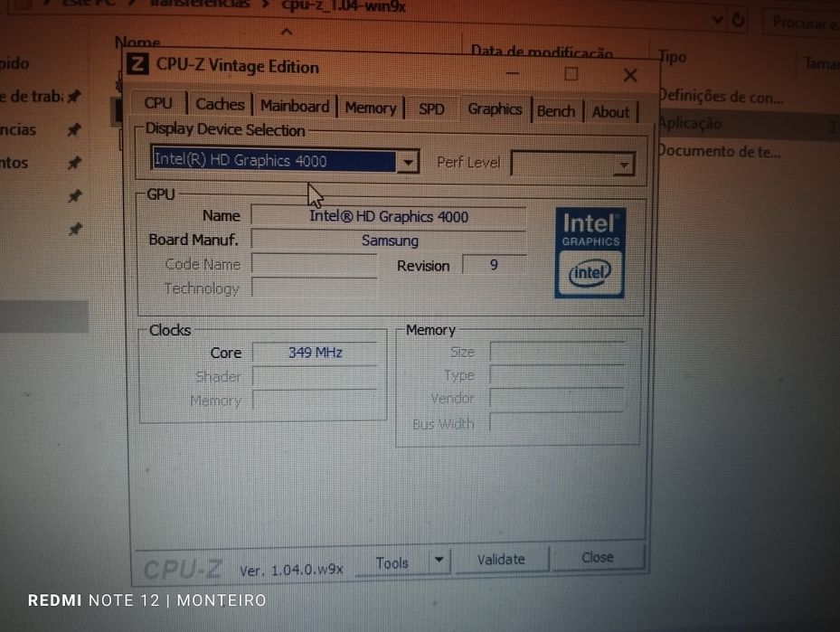
Task: Close CPU-Z window with X icon
Action: point(630,75)
